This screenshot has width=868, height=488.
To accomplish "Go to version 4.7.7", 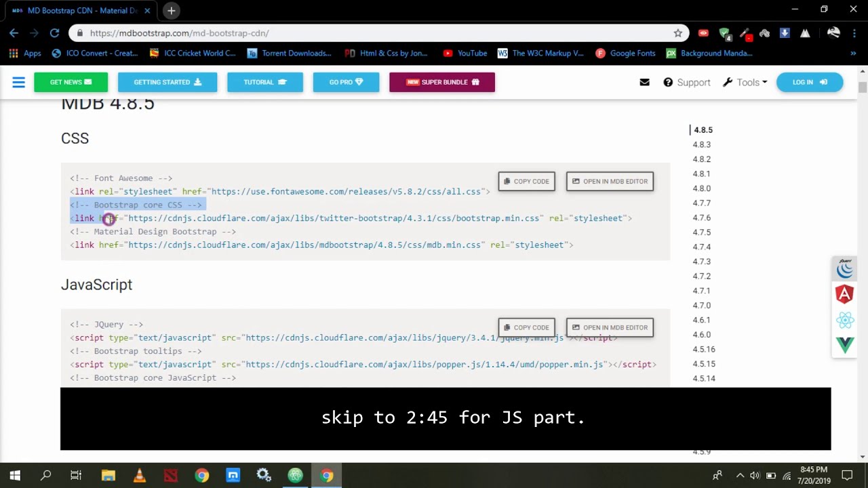I will click(x=701, y=203).
